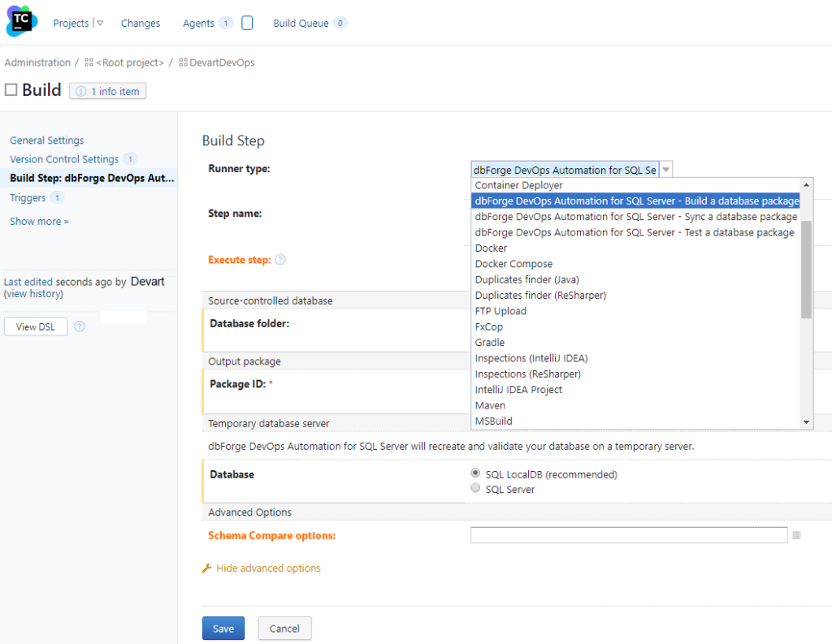
Task: Go to the Build Queue tab
Action: [x=299, y=23]
